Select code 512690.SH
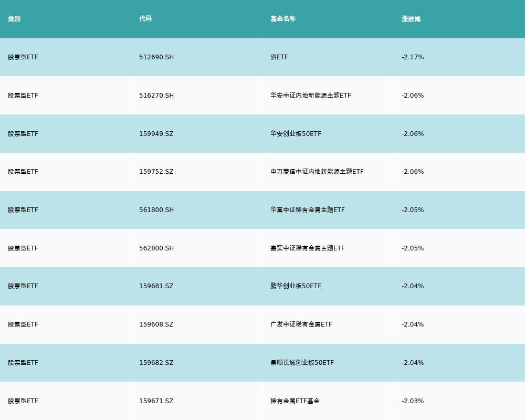Screen dimensions: 525x420 (x=156, y=57)
